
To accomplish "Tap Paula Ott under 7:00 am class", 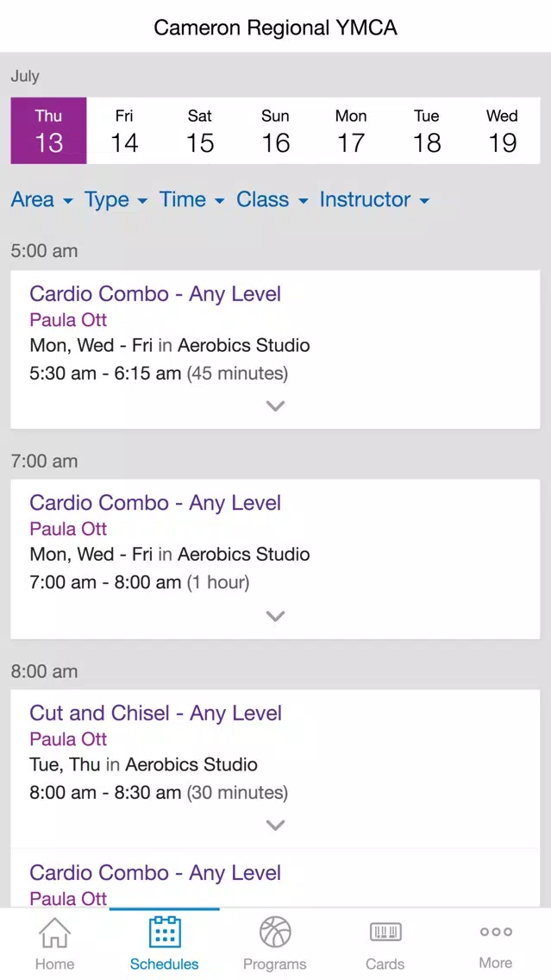I will [x=68, y=529].
